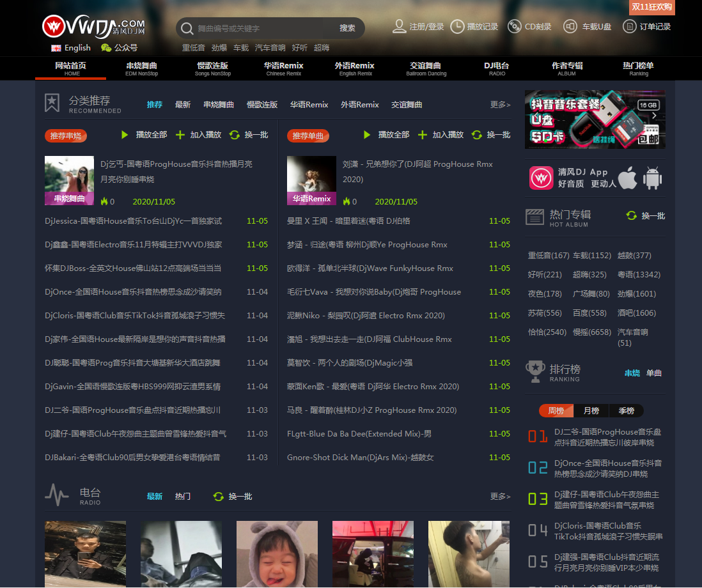Click next arrow on advertisement banner
Screen dimensions: 702x588
click(x=653, y=116)
